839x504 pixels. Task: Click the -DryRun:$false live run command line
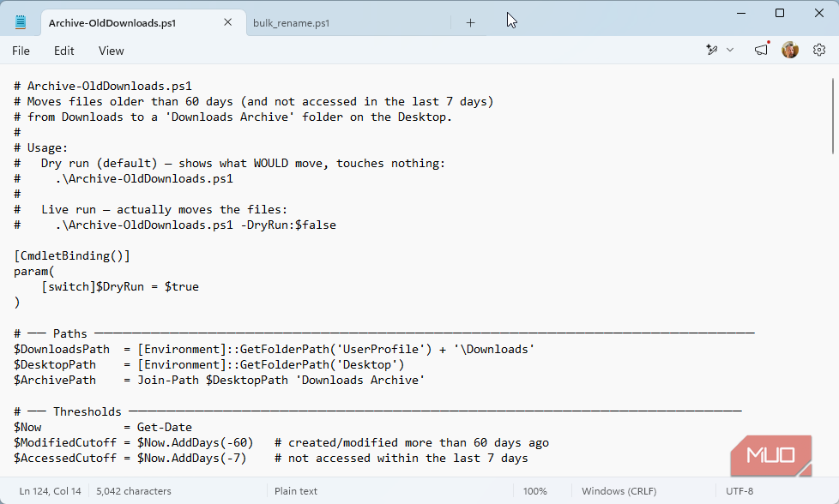(x=175, y=225)
